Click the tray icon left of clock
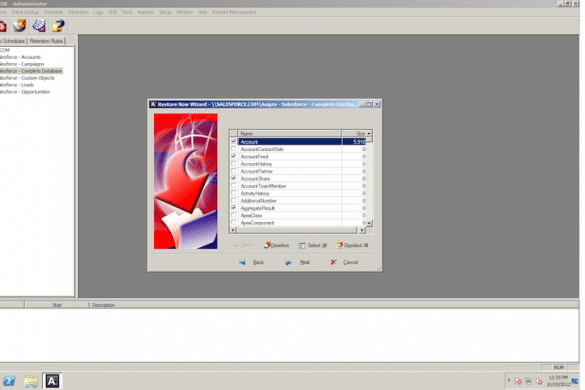The image size is (585, 390). [x=539, y=381]
